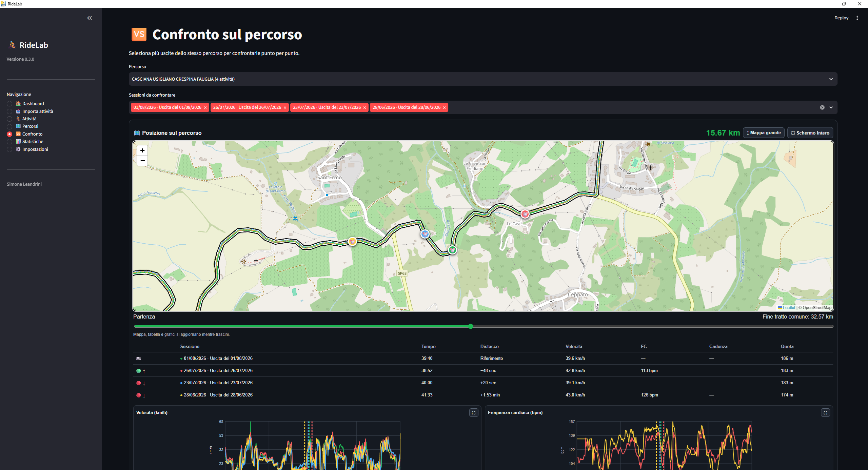Click the red rider marker on map

[525, 214]
